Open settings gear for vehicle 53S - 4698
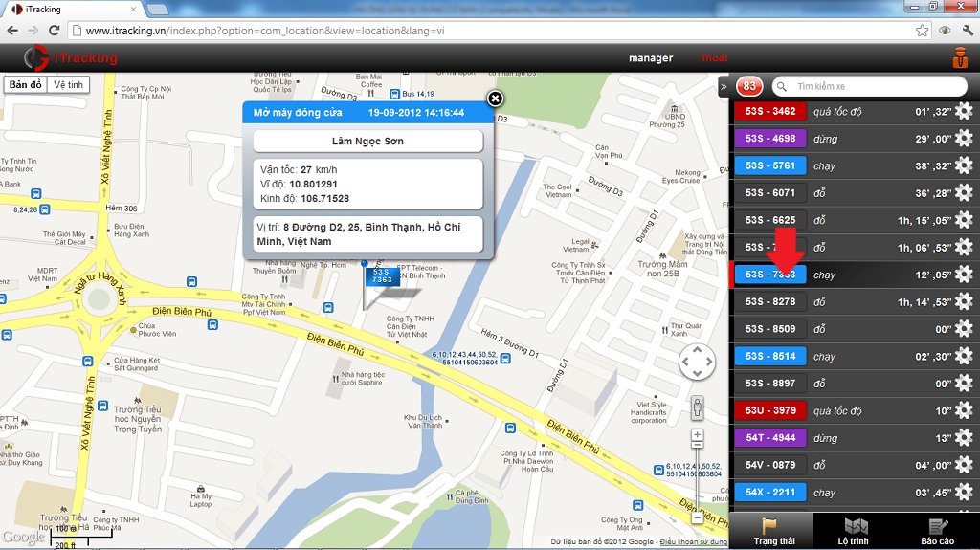The width and height of the screenshot is (980, 550). [964, 138]
